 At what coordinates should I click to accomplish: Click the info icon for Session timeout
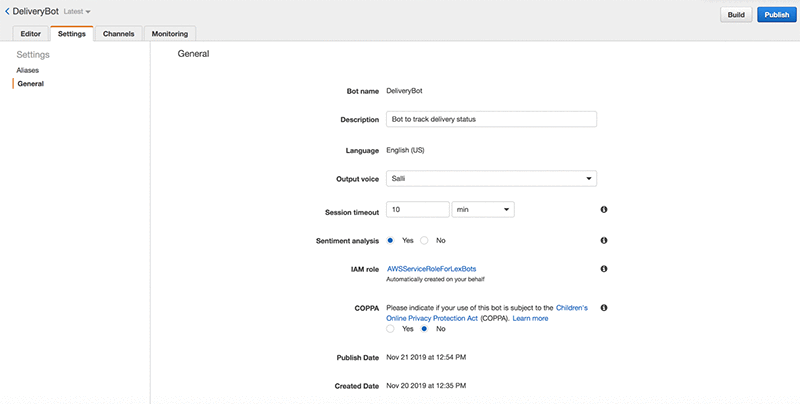pos(604,210)
